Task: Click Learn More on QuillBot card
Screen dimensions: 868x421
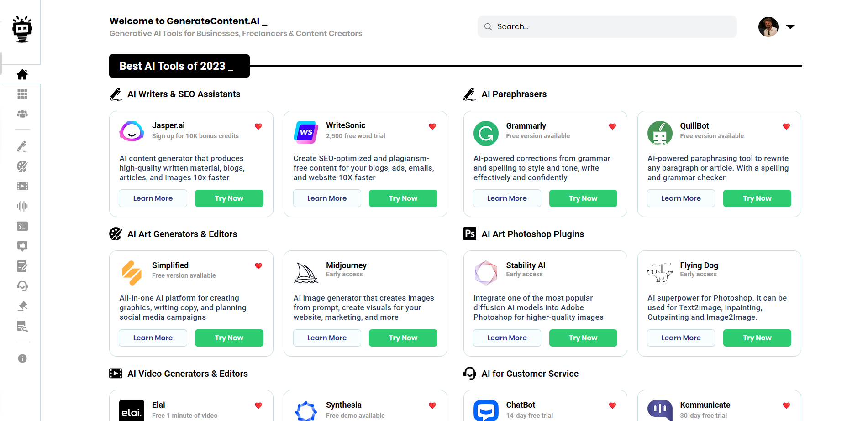Action: coord(681,198)
